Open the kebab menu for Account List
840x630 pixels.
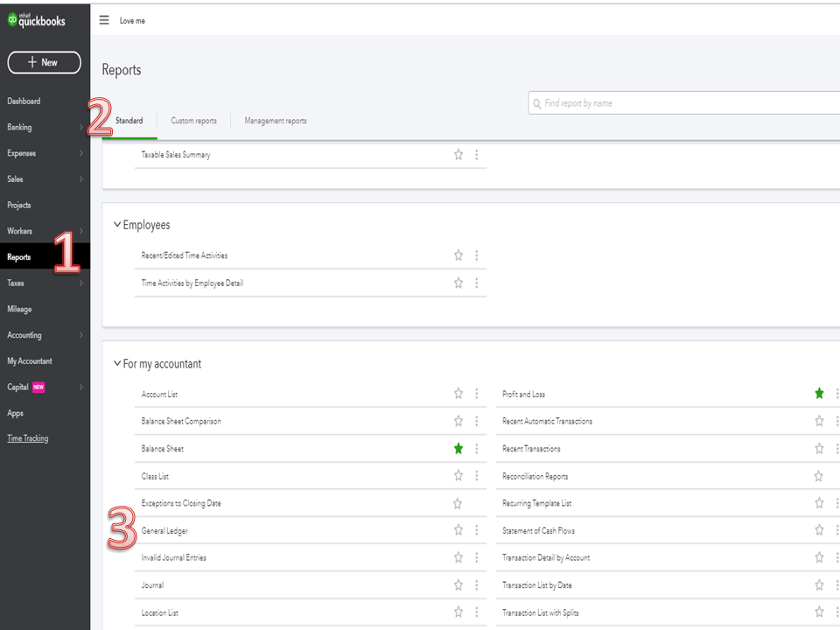(x=477, y=394)
